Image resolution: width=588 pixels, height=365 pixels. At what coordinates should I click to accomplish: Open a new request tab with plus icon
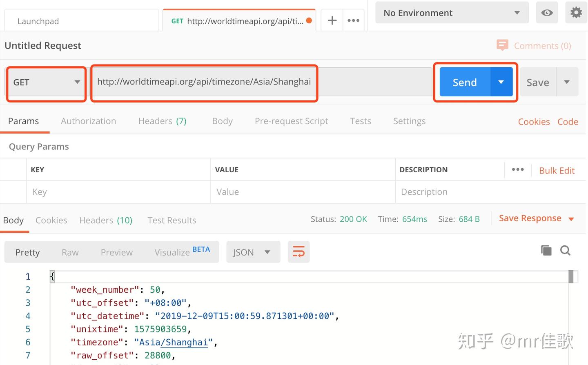click(x=332, y=20)
